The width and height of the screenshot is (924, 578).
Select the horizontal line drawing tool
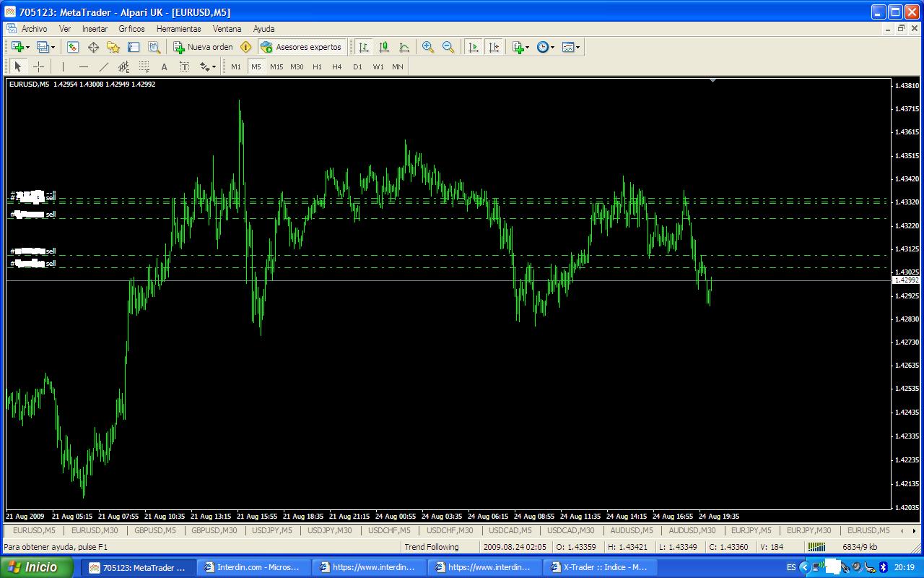[84, 66]
